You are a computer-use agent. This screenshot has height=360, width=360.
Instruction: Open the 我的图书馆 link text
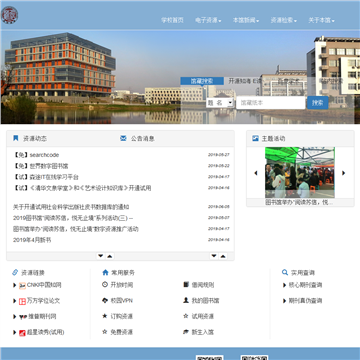point(205,301)
